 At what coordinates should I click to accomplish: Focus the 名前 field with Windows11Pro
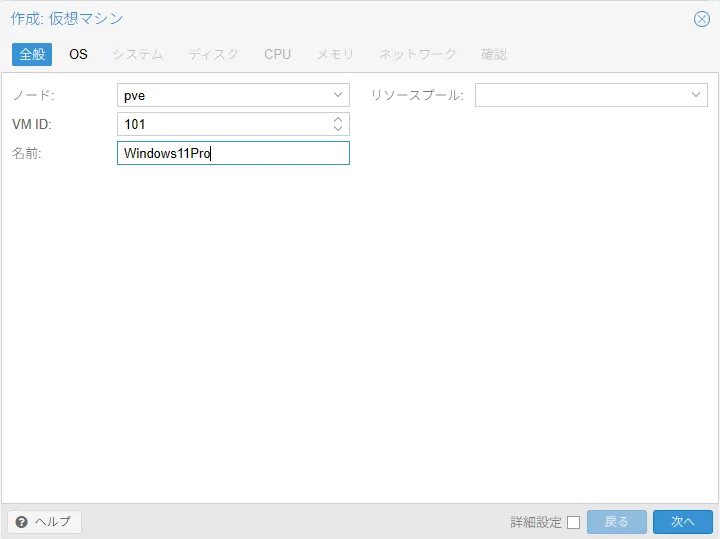[x=233, y=153]
